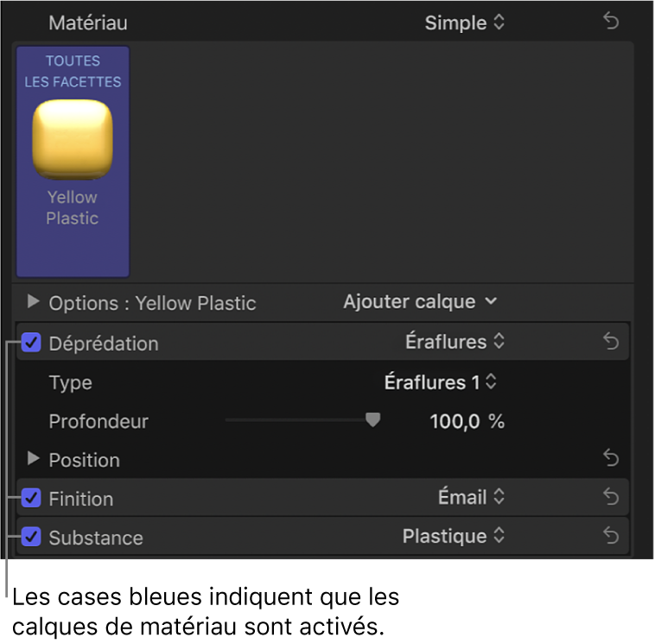Open the Matériau Simple pop-up menu
This screenshot has height=644, width=655.
coord(464,23)
